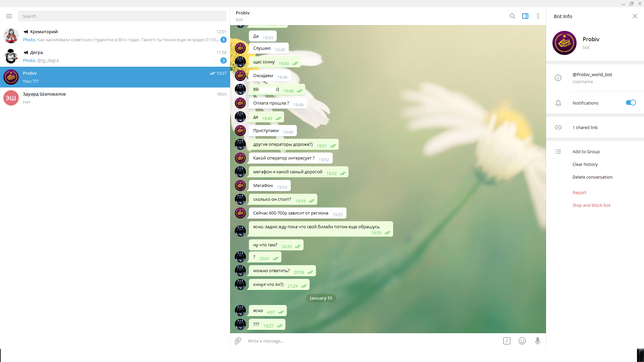644x362 pixels.
Task: Open the hamburger main menu
Action: (x=9, y=16)
